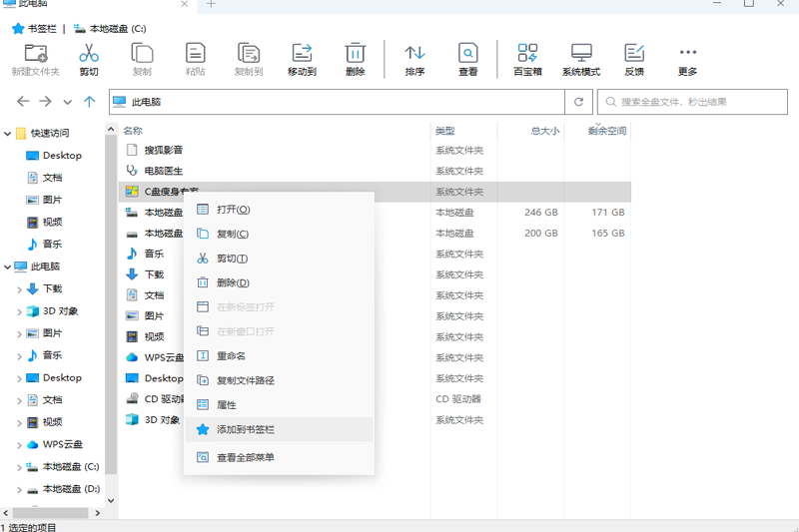Click 查看全部菜单 in context menu
This screenshot has height=532, width=799.
[246, 457]
